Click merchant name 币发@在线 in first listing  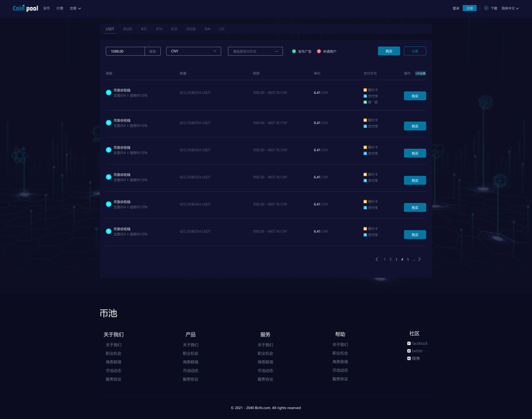pyautogui.click(x=122, y=90)
